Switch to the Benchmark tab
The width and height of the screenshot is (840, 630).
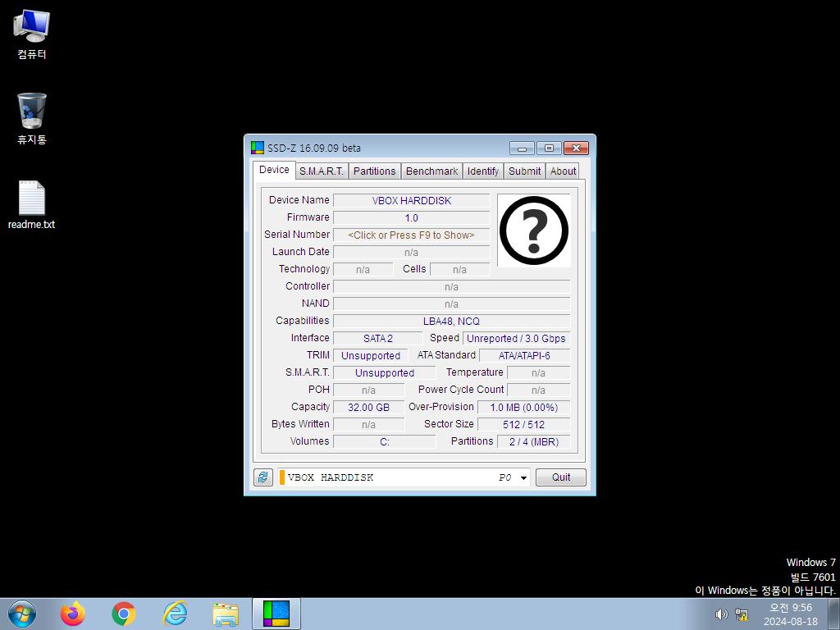(x=431, y=171)
